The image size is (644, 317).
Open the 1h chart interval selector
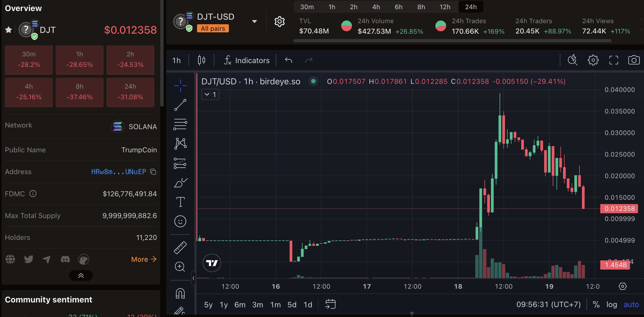177,60
